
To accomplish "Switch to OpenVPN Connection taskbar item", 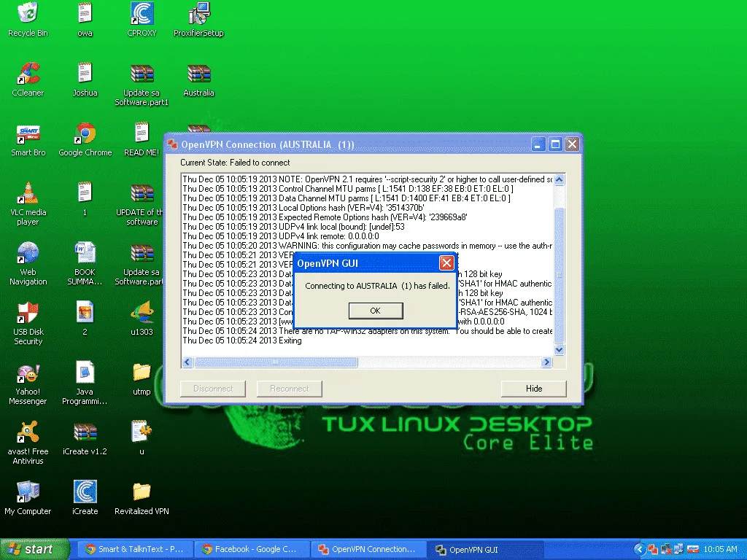I will [368, 549].
